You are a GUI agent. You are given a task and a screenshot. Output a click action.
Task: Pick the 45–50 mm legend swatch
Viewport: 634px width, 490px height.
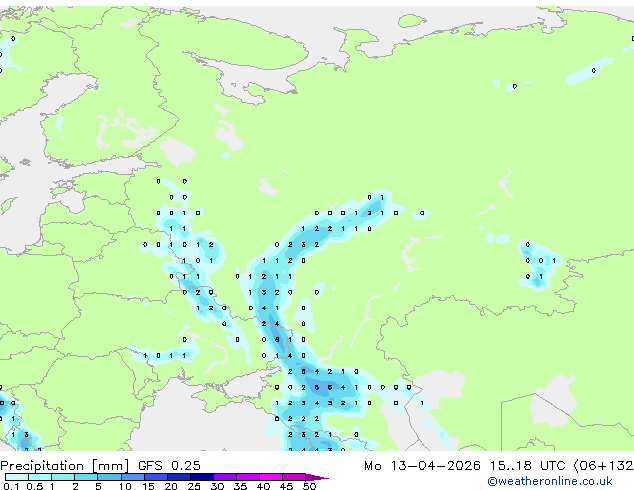tap(294, 477)
